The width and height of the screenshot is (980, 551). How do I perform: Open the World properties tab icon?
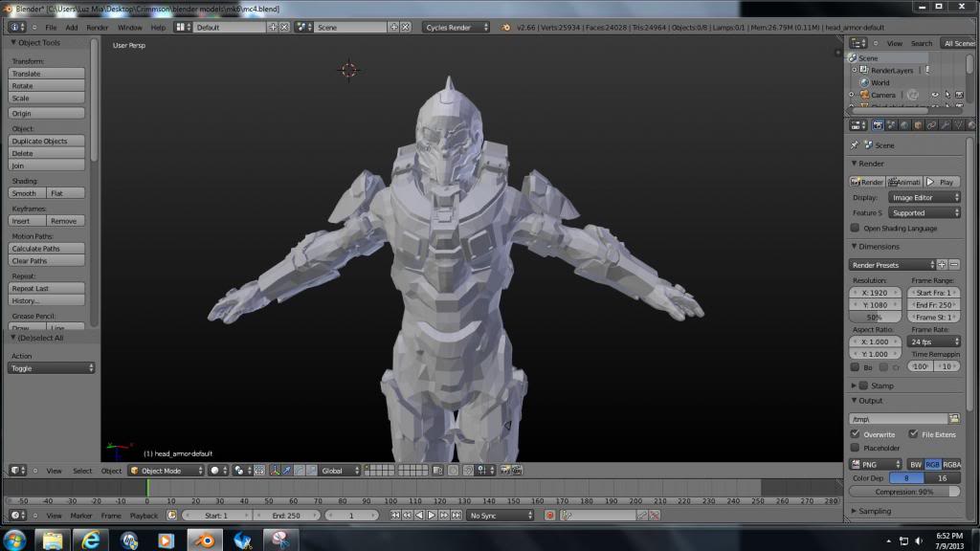click(x=904, y=124)
